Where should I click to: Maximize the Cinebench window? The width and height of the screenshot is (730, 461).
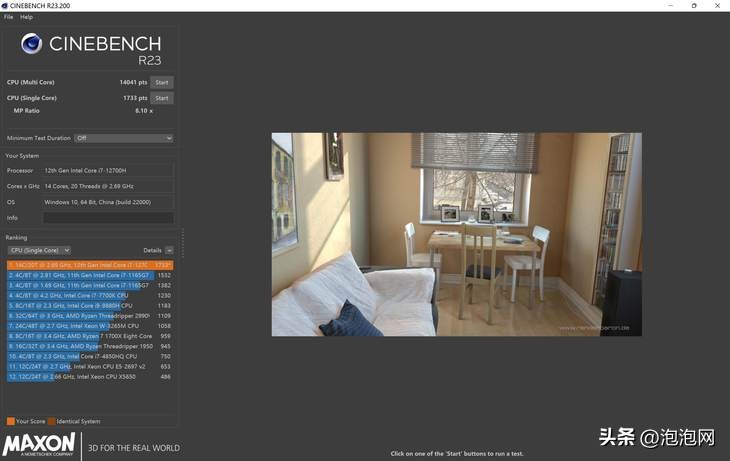694,6
